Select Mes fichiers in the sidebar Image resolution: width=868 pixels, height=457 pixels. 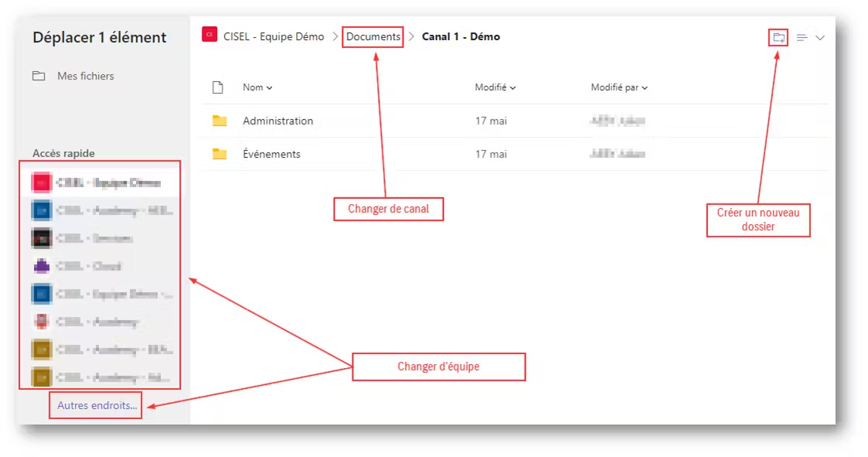[x=85, y=76]
